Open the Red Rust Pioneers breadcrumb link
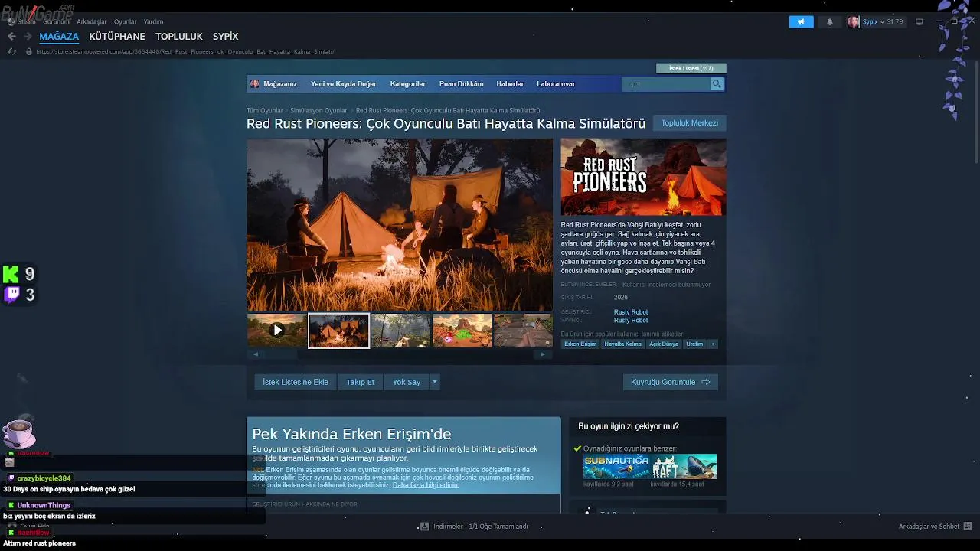980x551 pixels. tap(448, 111)
